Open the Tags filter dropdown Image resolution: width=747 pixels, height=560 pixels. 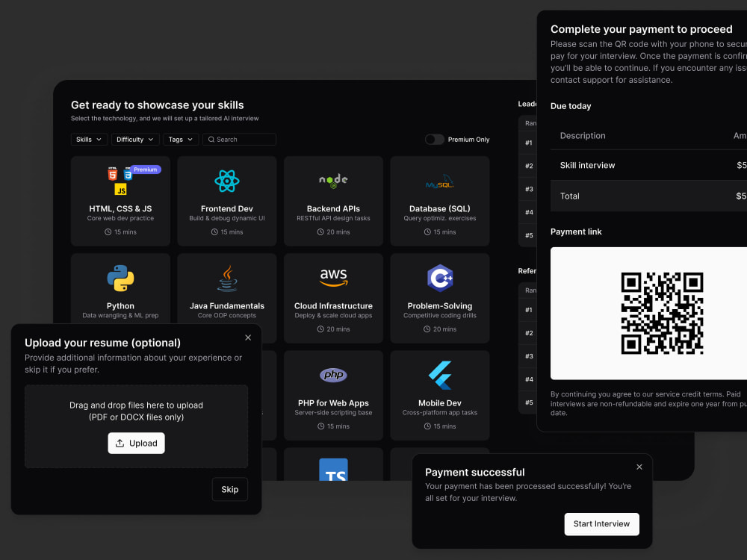click(x=181, y=140)
